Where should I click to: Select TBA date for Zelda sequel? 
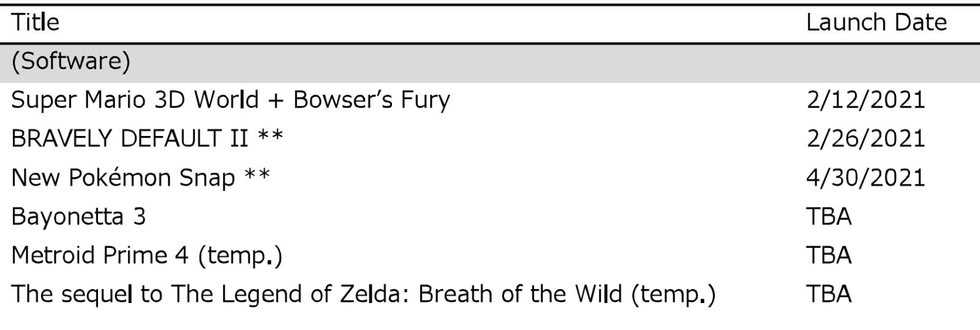pyautogui.click(x=828, y=294)
